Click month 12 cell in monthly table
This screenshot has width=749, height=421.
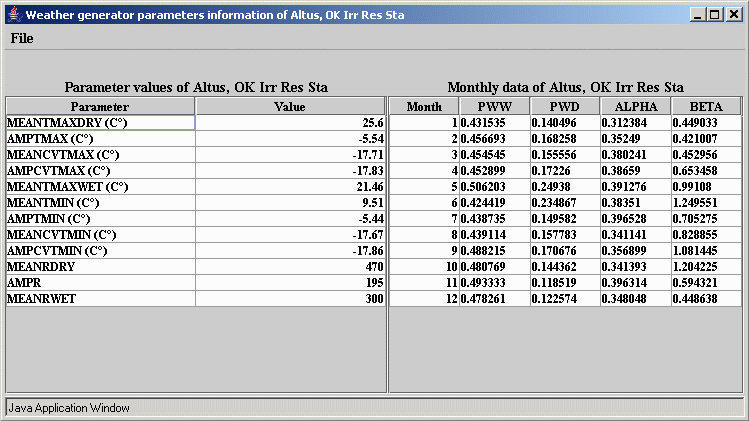tap(424, 299)
